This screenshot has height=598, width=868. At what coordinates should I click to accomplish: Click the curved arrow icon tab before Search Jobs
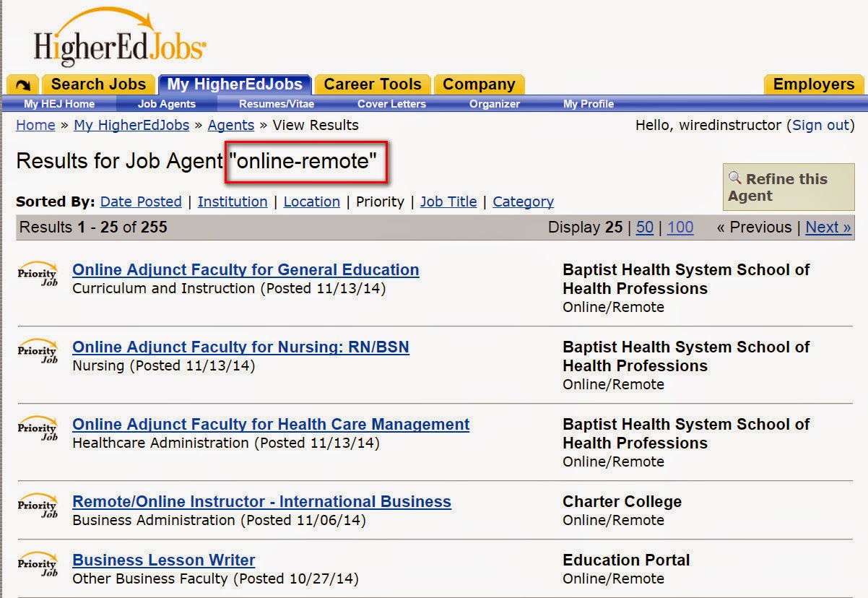pos(22,84)
